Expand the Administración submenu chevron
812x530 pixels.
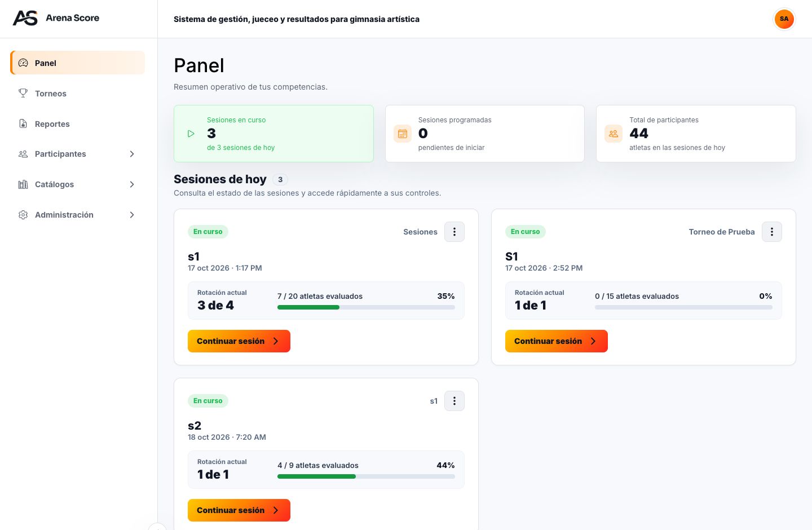tap(132, 215)
